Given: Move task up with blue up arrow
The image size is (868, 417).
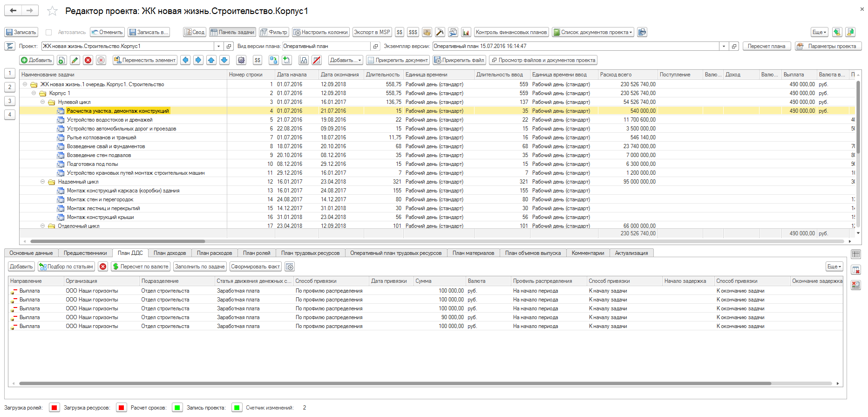Looking at the screenshot, I should [211, 60].
